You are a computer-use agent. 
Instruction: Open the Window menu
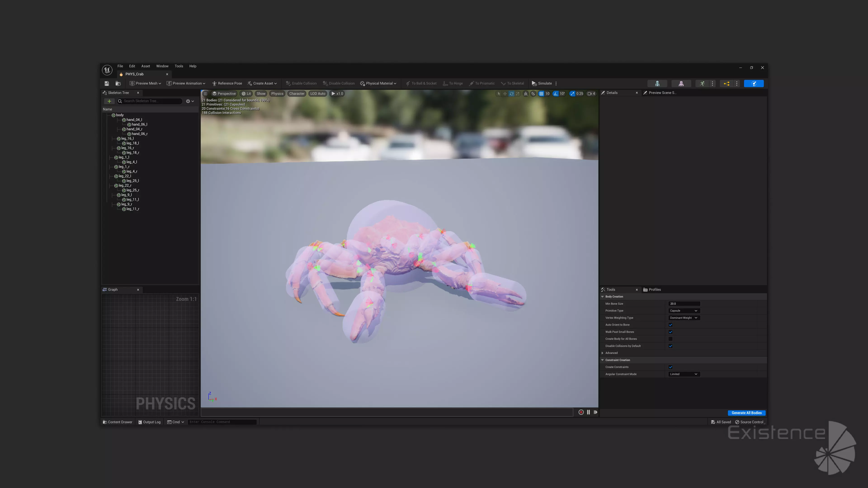click(162, 66)
